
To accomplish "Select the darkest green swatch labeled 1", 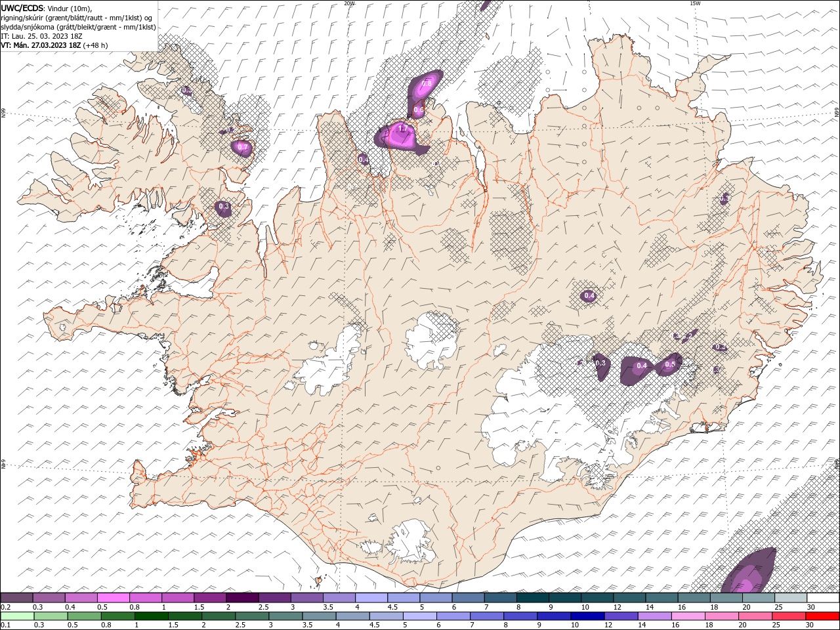I will pyautogui.click(x=151, y=616).
